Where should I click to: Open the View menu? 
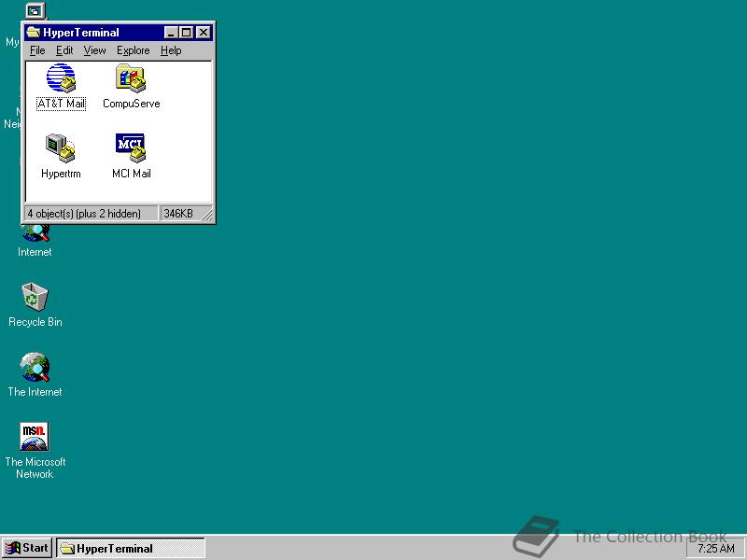click(94, 50)
